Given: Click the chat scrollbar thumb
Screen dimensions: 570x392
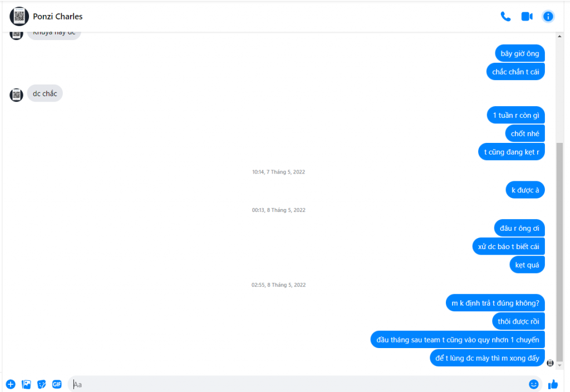Looking at the screenshot, I should (559, 252).
